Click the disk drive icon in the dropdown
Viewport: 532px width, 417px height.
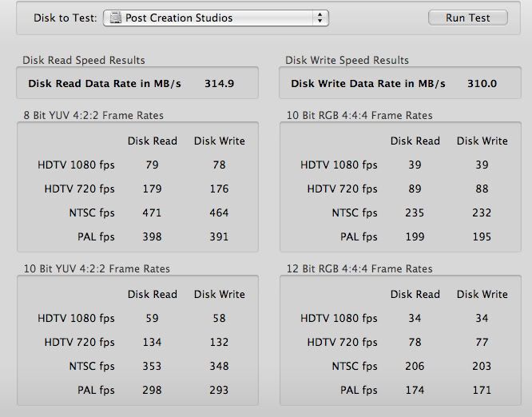115,18
